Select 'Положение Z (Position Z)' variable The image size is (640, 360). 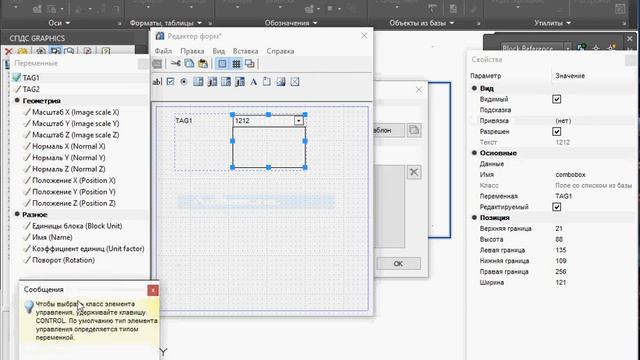pos(74,203)
